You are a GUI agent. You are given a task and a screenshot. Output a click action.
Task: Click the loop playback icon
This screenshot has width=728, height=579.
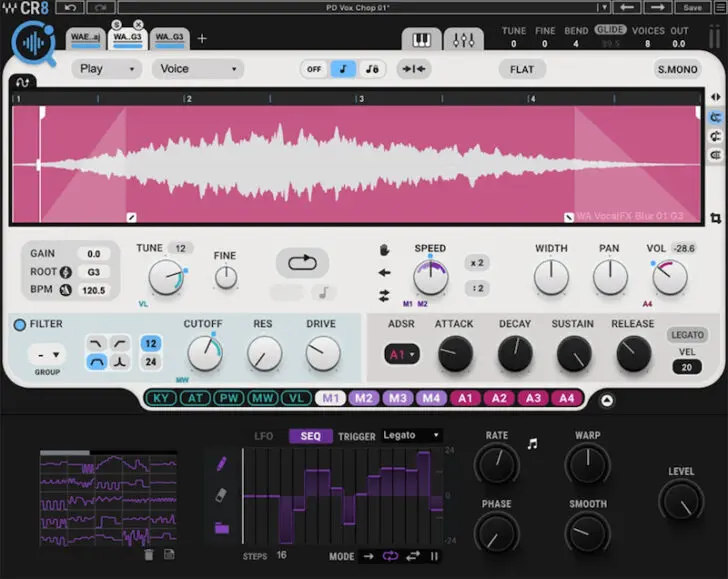pyautogui.click(x=301, y=263)
